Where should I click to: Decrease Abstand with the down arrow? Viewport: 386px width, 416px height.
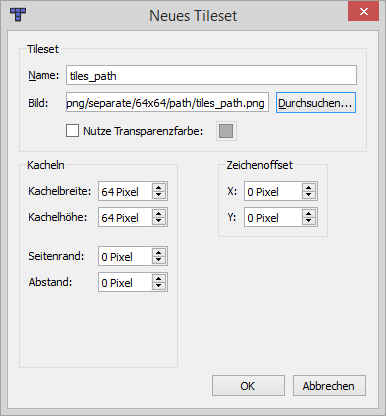tap(159, 286)
